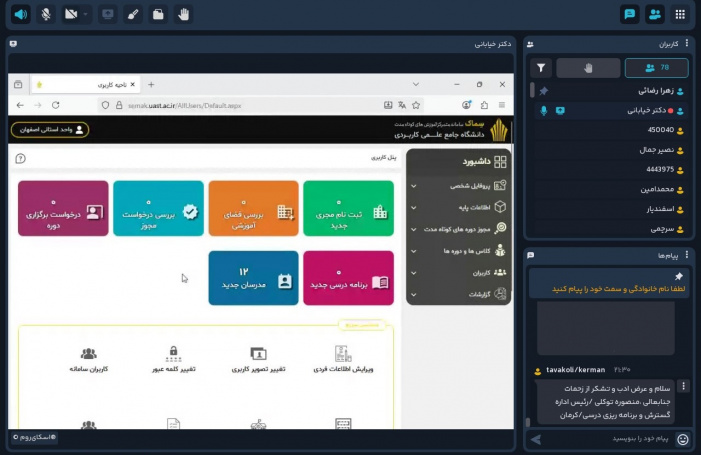Select the 78 users list tab
This screenshot has height=455, width=701.
(x=656, y=68)
